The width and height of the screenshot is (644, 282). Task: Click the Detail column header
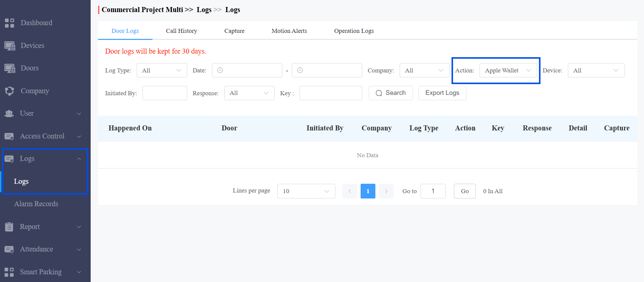coord(578,128)
